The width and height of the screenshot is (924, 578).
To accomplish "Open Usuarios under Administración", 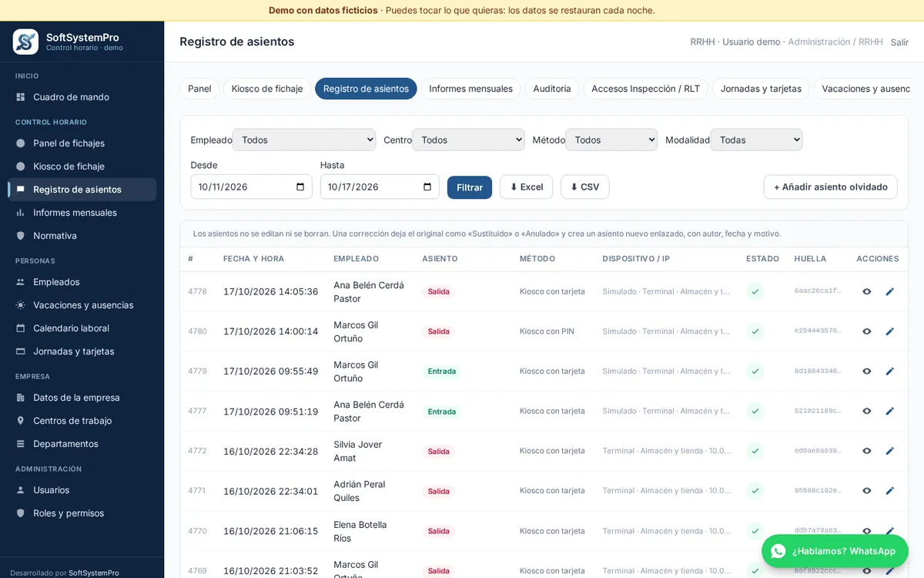I will (x=82, y=490).
